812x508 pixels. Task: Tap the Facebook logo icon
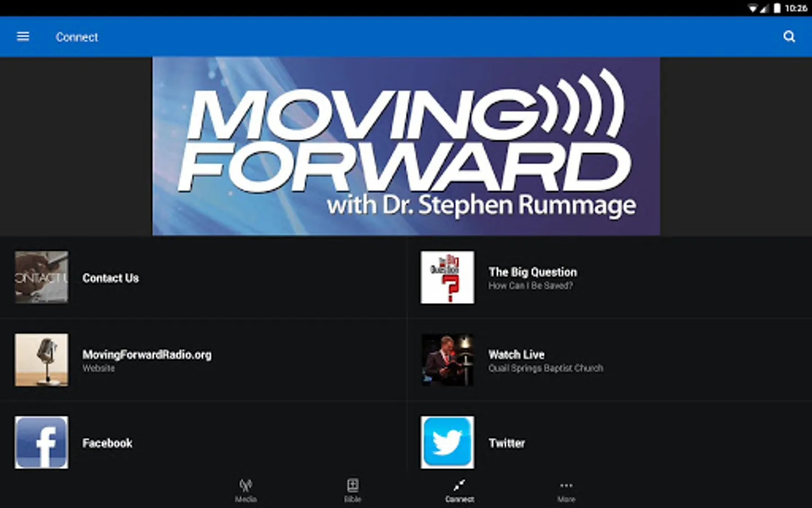pos(42,443)
